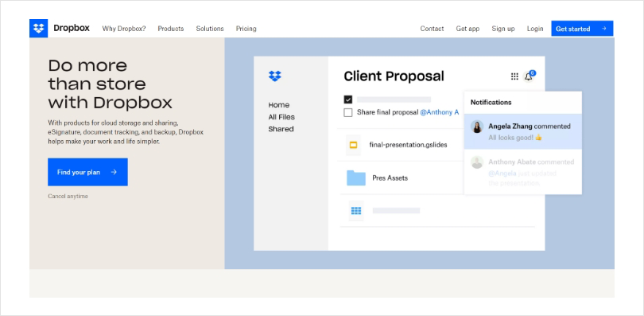Open final-presentation.gslides file
This screenshot has width=644, height=316.
click(408, 145)
